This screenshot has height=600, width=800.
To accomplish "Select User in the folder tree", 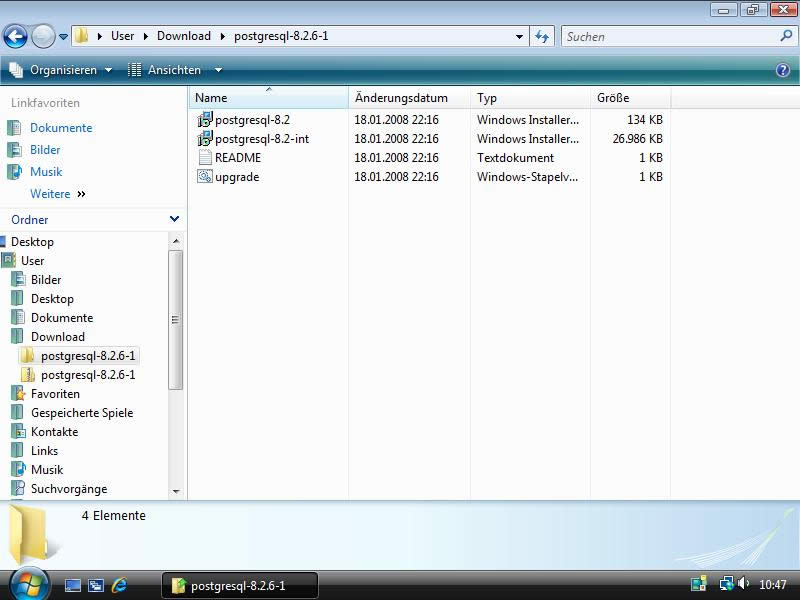I will pos(33,261).
